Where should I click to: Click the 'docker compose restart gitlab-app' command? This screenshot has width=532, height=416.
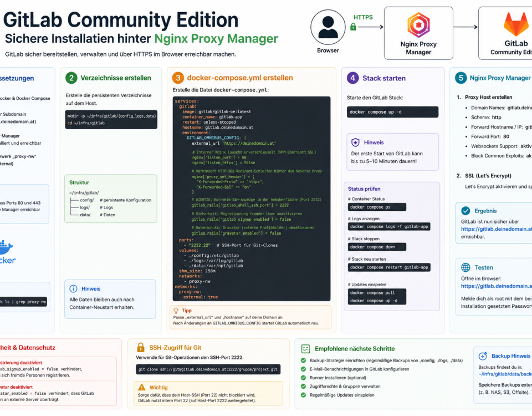389,267
